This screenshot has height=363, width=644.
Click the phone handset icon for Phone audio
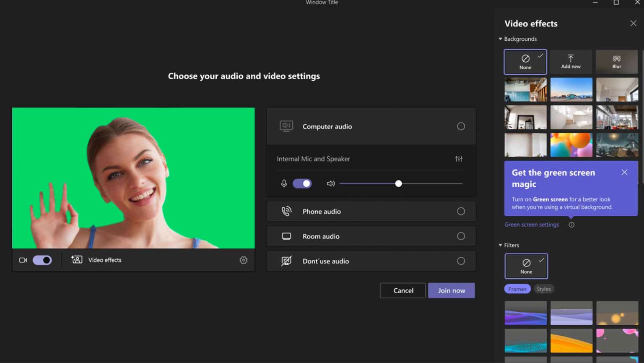[x=286, y=211]
